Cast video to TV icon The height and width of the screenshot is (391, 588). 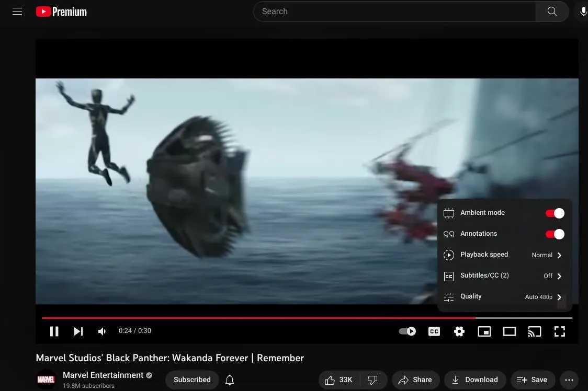click(x=534, y=331)
